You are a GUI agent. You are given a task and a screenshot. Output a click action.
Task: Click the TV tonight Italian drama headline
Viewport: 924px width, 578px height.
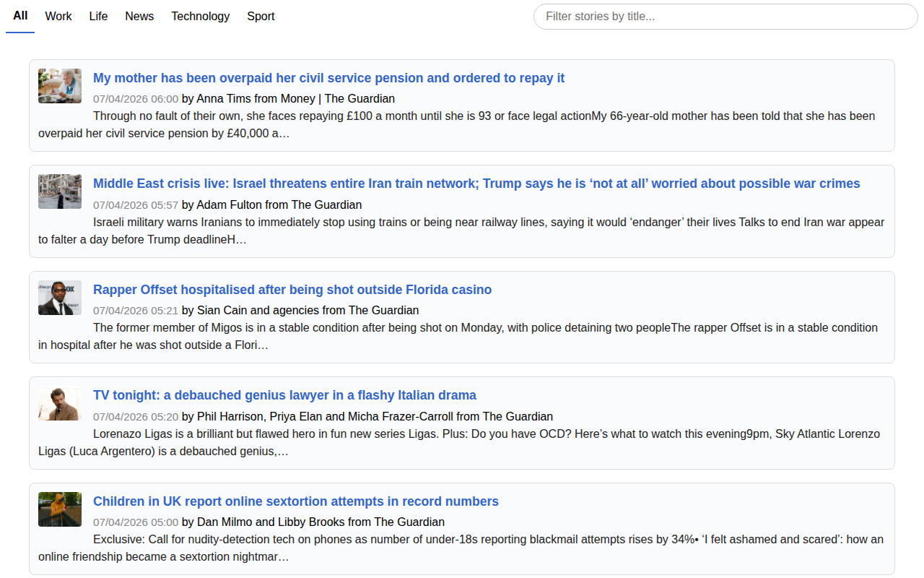tap(284, 395)
